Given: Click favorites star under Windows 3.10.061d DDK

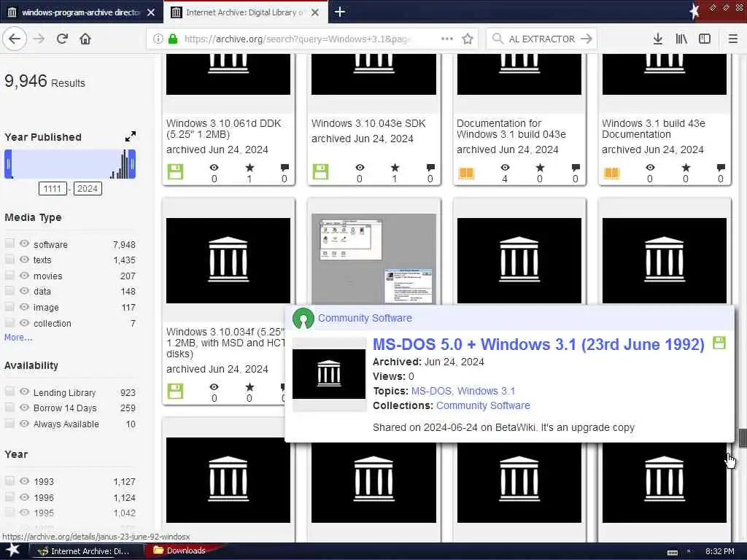Looking at the screenshot, I should point(249,168).
